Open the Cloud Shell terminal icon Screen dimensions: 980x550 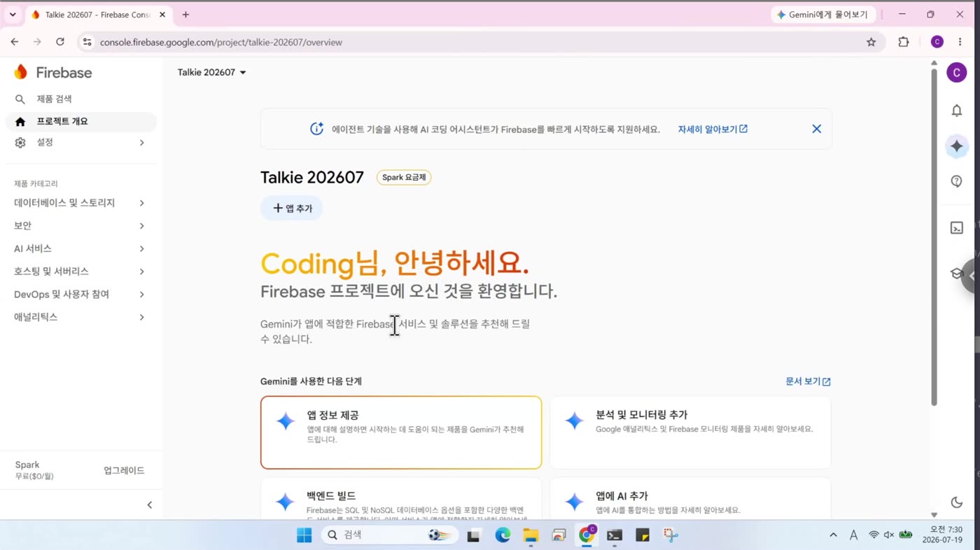[x=957, y=228]
